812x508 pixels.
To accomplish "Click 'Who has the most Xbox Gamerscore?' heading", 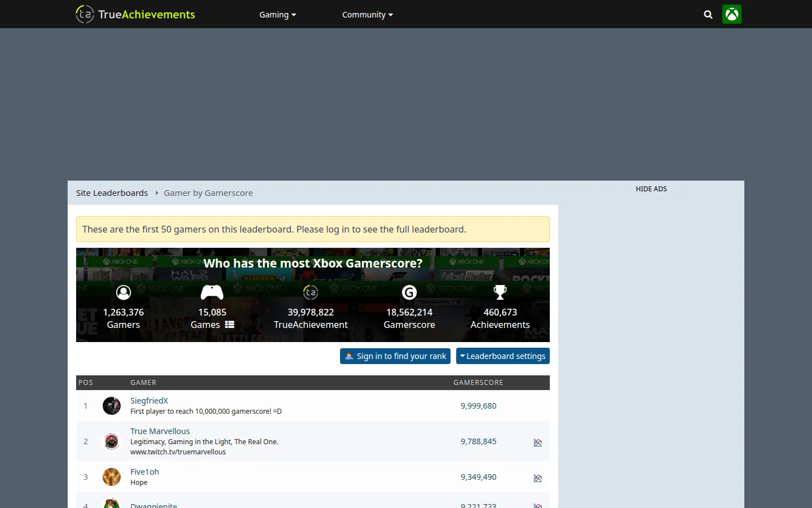I will pyautogui.click(x=313, y=264).
